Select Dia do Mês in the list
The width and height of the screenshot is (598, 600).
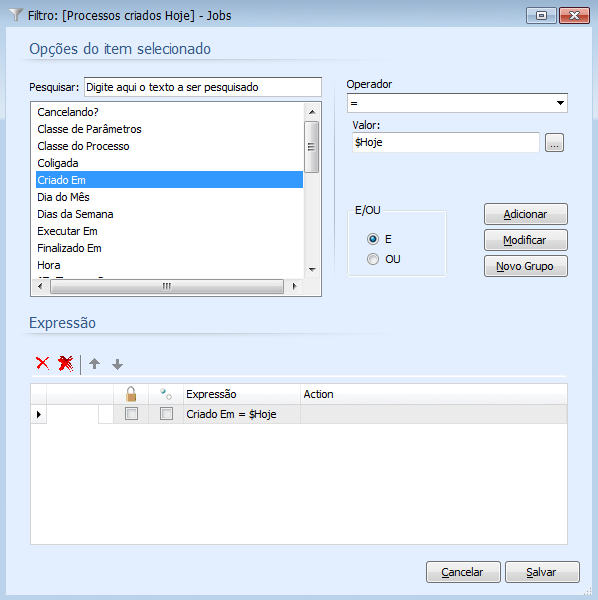pos(169,197)
